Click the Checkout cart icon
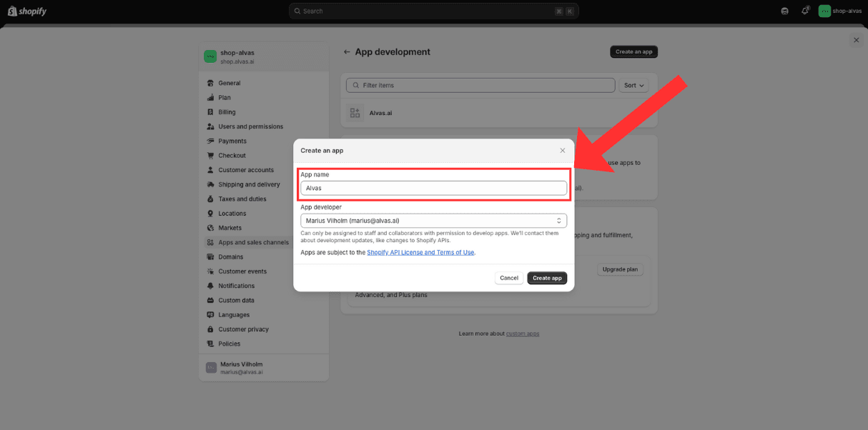Image resolution: width=868 pixels, height=430 pixels. point(210,155)
